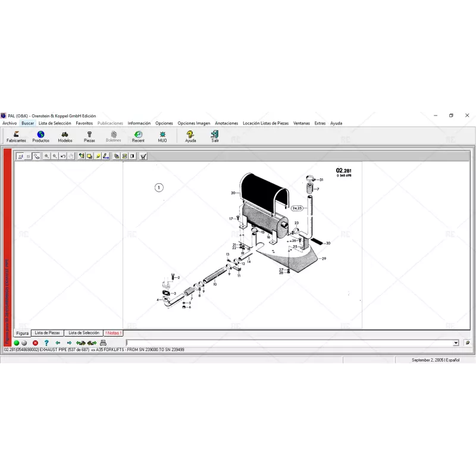This screenshot has height=476, width=476.
Task: Click the Salir exit button
Action: pyautogui.click(x=215, y=136)
